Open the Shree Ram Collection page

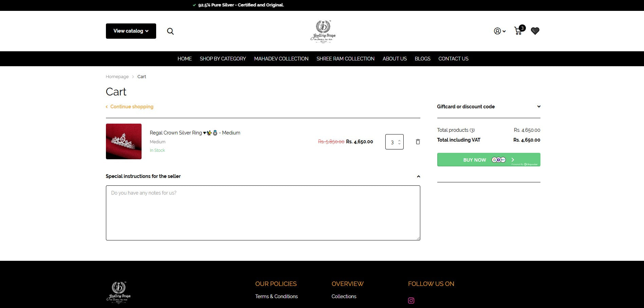[x=345, y=59]
